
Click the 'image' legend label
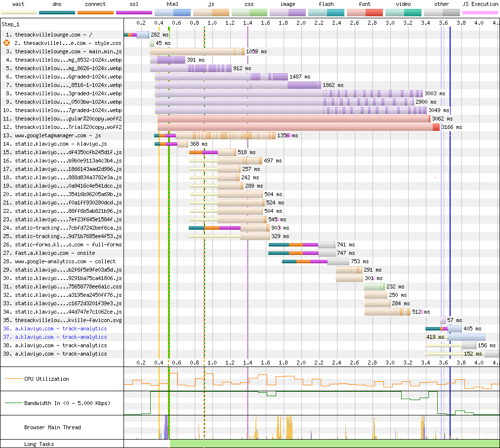pos(288,4)
